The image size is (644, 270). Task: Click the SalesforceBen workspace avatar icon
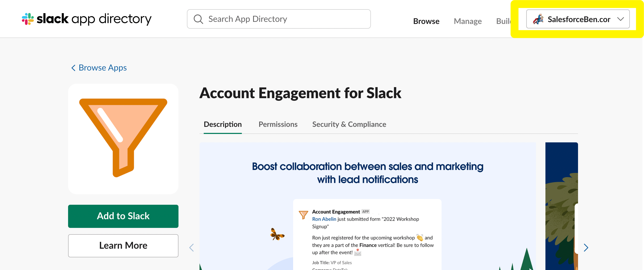click(x=538, y=19)
